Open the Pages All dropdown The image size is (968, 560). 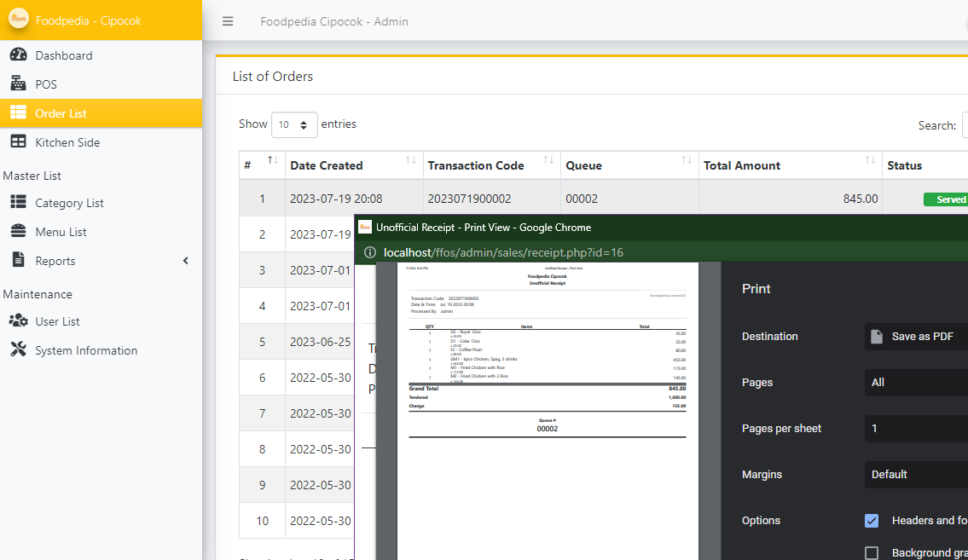(x=916, y=383)
